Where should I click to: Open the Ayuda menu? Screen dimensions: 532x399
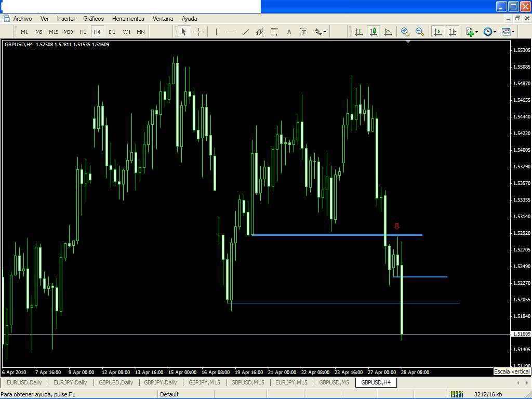(x=189, y=19)
